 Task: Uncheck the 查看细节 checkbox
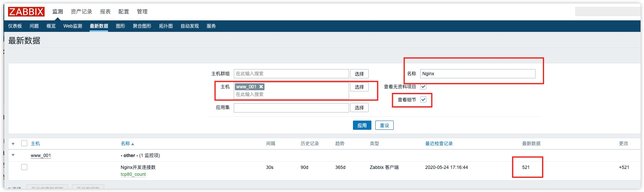(423, 99)
